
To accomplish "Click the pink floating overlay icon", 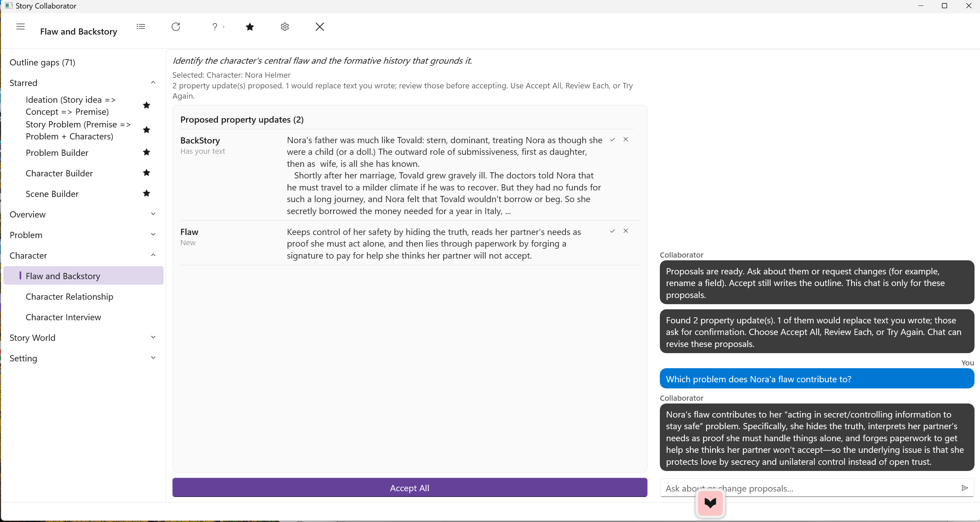I will pyautogui.click(x=710, y=503).
